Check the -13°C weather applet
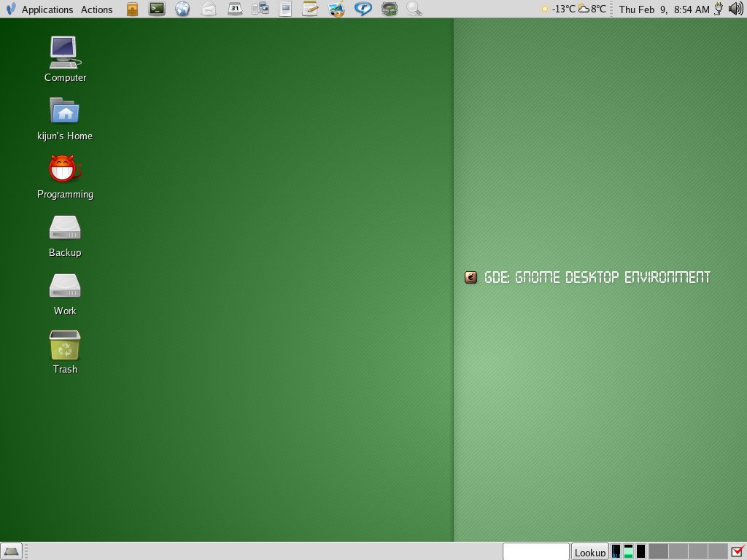Image resolution: width=747 pixels, height=560 pixels. (x=558, y=9)
